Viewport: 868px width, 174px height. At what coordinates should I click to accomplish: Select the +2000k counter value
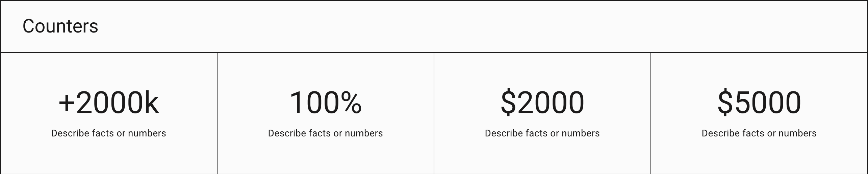click(108, 103)
